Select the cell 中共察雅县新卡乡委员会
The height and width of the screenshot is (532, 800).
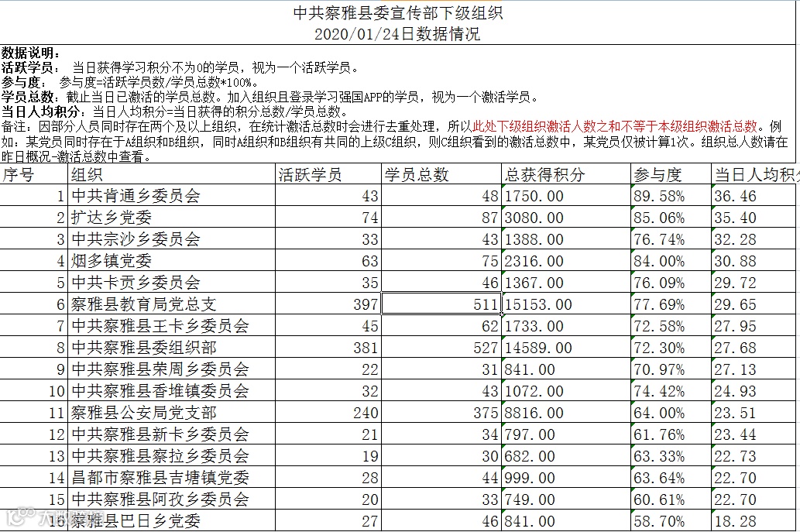(x=171, y=434)
